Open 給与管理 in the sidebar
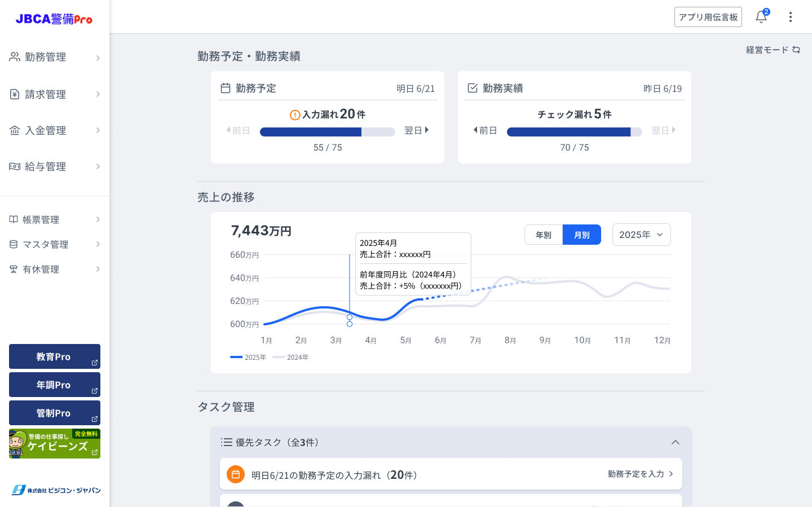Viewport: 812px width, 507px height. [x=55, y=166]
